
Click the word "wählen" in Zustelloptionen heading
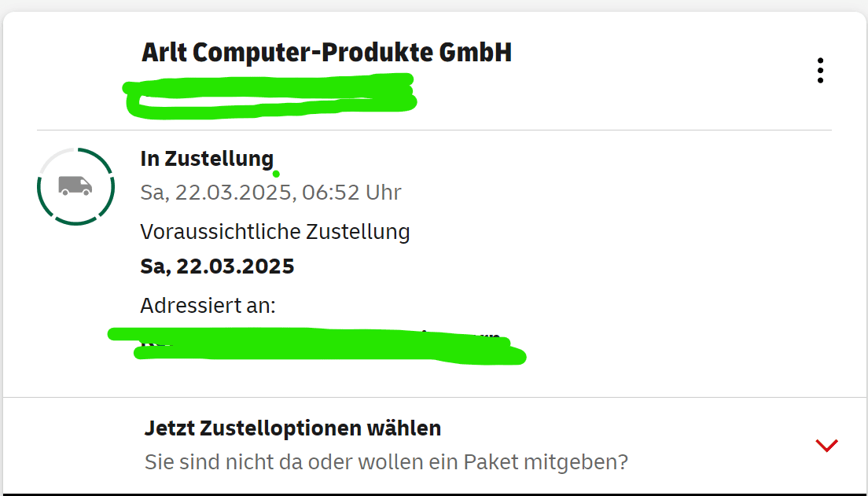(405, 428)
